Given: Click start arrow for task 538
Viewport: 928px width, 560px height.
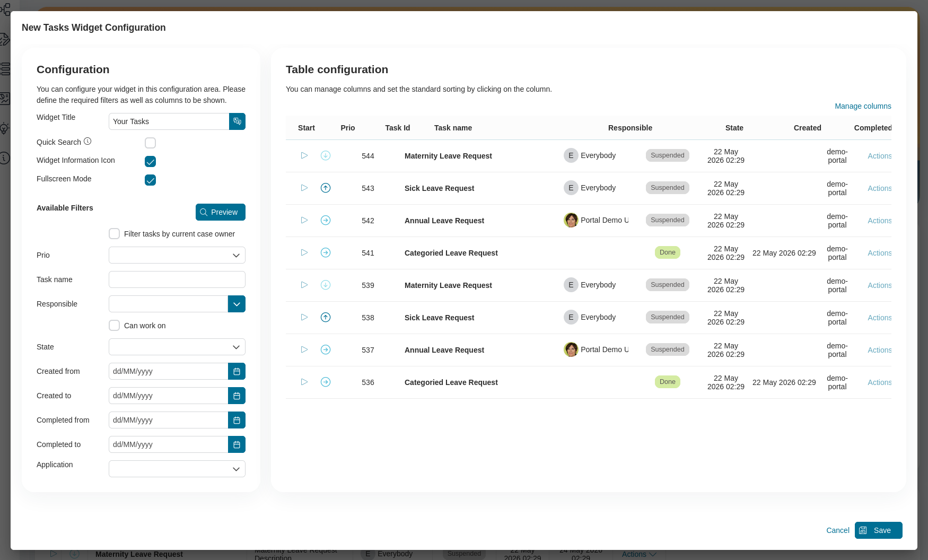Looking at the screenshot, I should pos(304,317).
